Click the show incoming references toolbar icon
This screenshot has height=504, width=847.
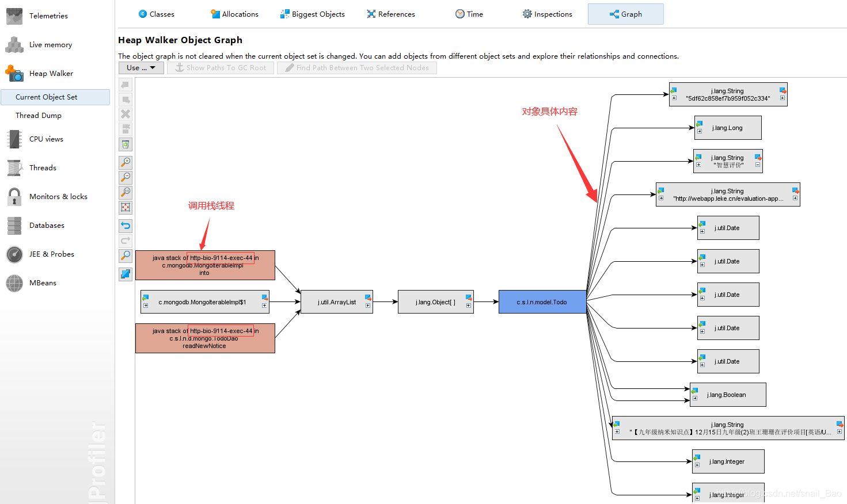126,85
